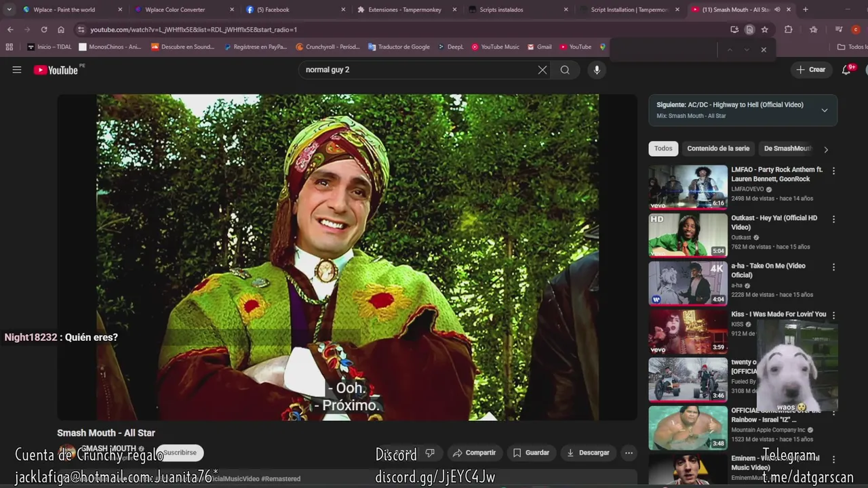Open options menu for Eminem video
Image resolution: width=868 pixels, height=488 pixels.
pyautogui.click(x=833, y=460)
